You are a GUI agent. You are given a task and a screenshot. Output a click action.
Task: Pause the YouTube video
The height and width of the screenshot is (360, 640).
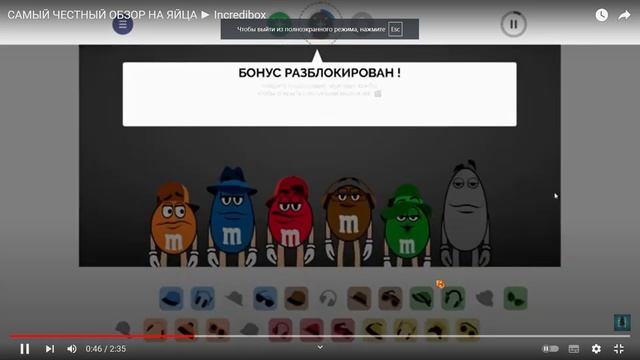(25, 349)
